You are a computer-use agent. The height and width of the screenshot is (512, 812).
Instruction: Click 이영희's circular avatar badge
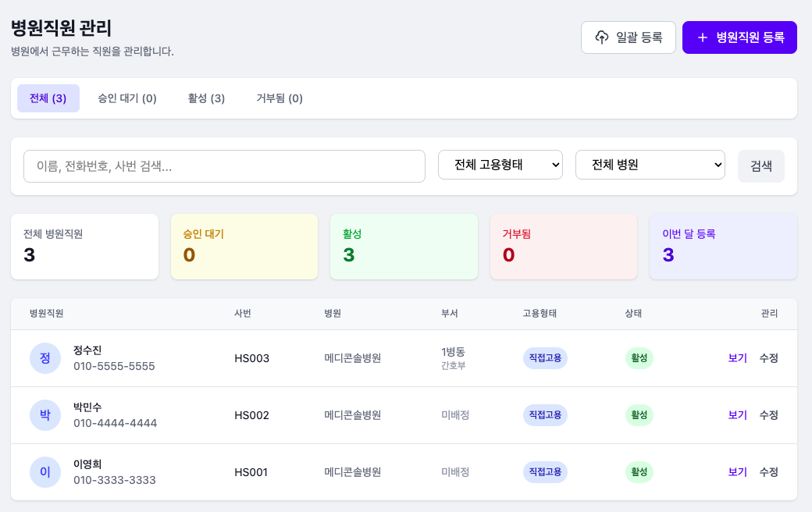tap(45, 472)
